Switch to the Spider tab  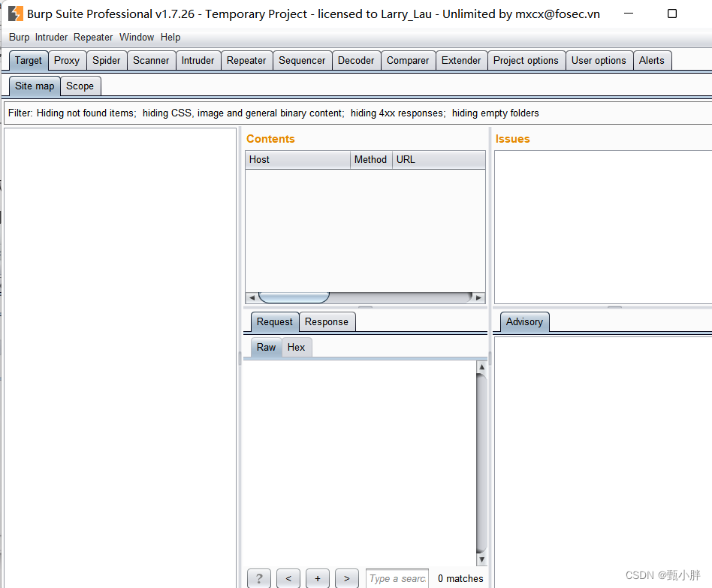pos(106,60)
